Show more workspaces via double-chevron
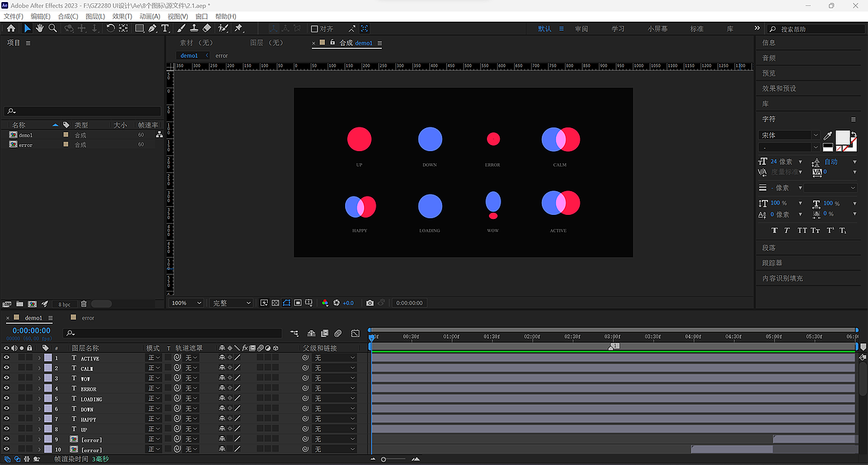Viewport: 868px width, 465px height. tap(757, 28)
